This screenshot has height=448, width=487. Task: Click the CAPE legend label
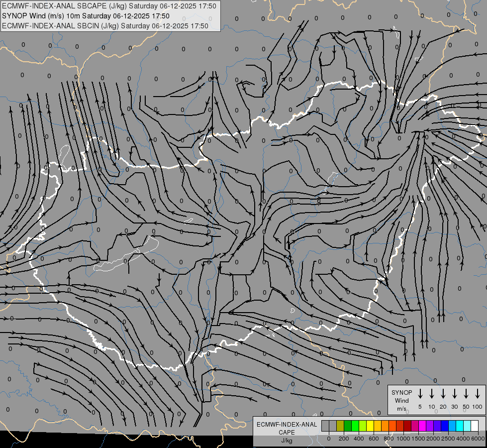tap(287, 433)
